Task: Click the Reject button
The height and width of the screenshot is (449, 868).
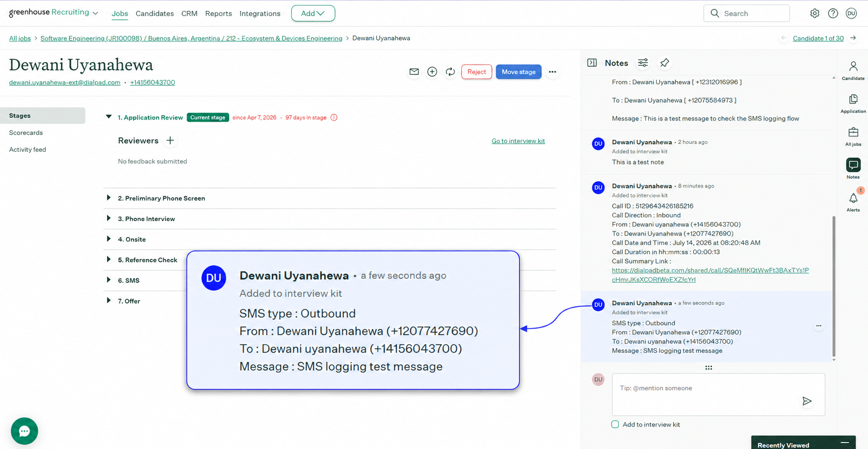Action: (477, 72)
